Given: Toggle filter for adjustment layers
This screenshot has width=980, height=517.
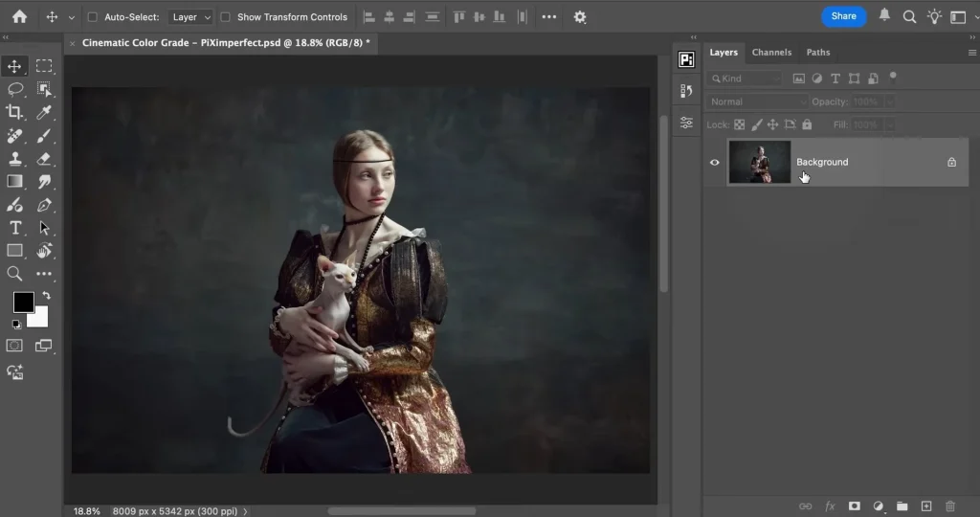Looking at the screenshot, I should click(817, 79).
